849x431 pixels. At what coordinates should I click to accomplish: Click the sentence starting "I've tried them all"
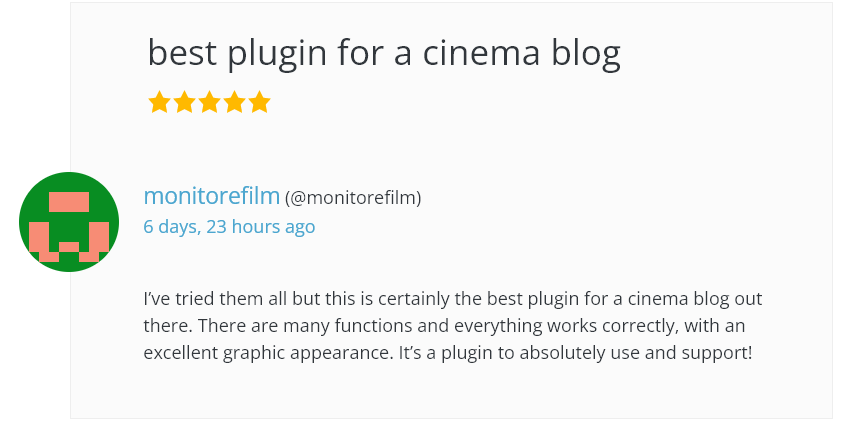300,299
